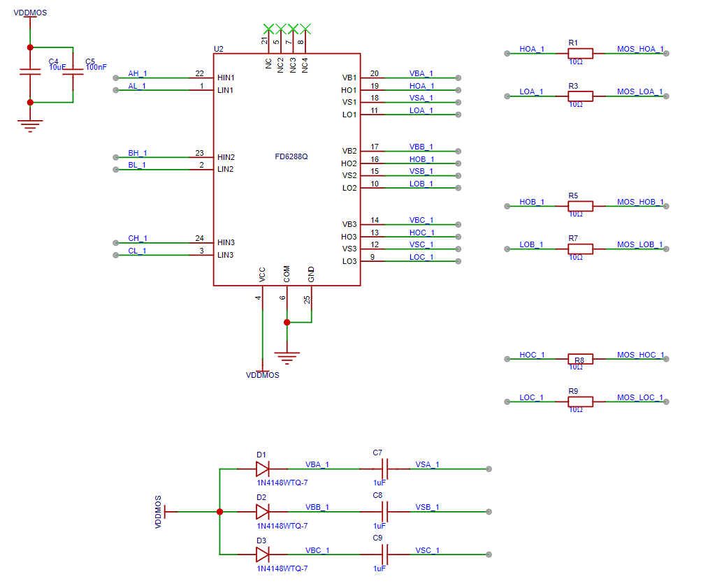This screenshot has height=588, width=701.
Task: Select the FD6288Q part name text
Action: tap(291, 156)
